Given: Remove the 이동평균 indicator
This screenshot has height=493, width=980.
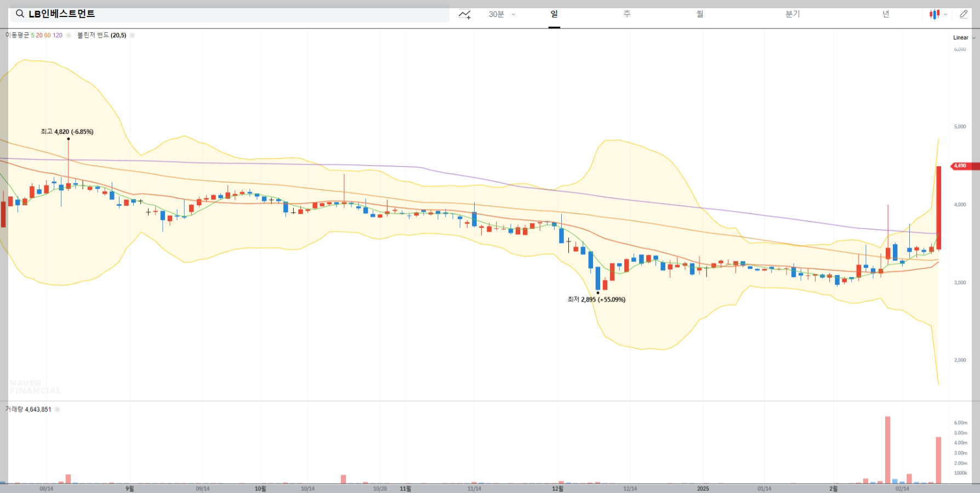Looking at the screenshot, I should pos(69,35).
